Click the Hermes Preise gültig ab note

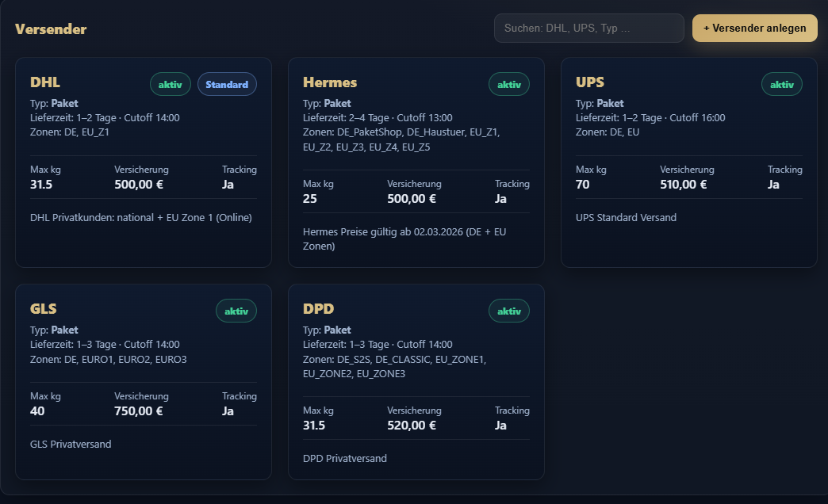[x=404, y=239]
